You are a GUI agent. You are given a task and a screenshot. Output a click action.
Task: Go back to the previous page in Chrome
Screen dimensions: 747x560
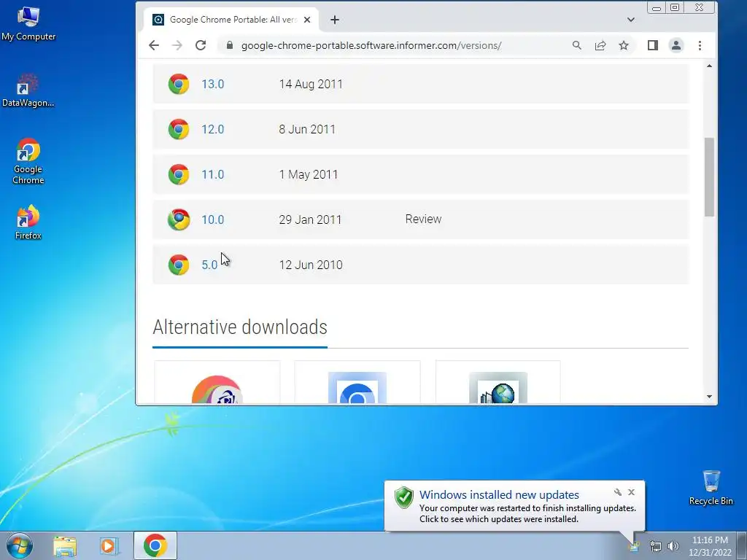point(153,45)
